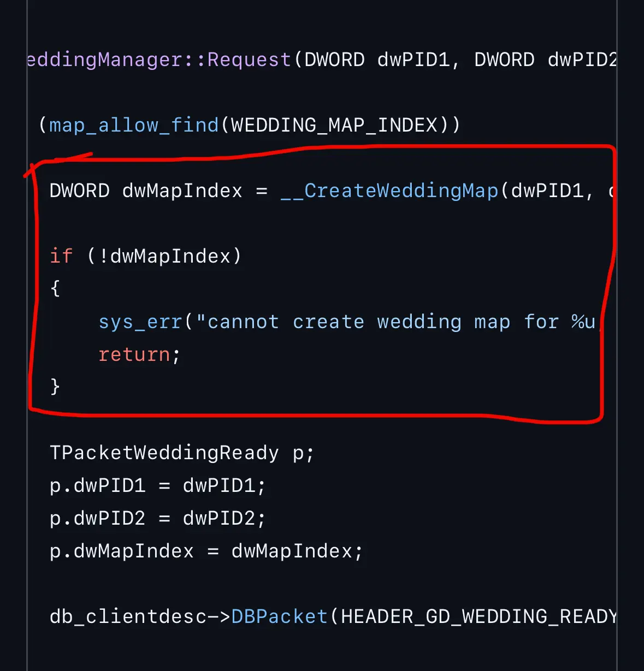
Task: Click the __CreateWeddingMap function call
Action: (389, 191)
